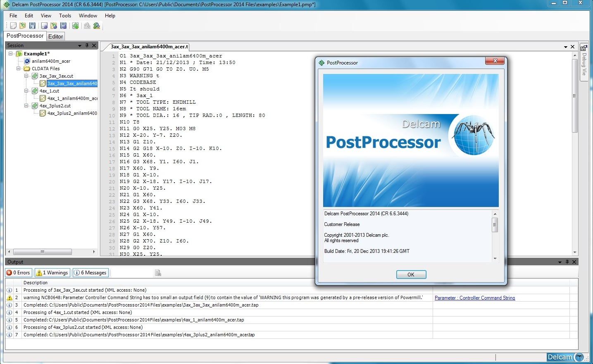Open the File menu
This screenshot has height=364, width=593.
pos(13,16)
